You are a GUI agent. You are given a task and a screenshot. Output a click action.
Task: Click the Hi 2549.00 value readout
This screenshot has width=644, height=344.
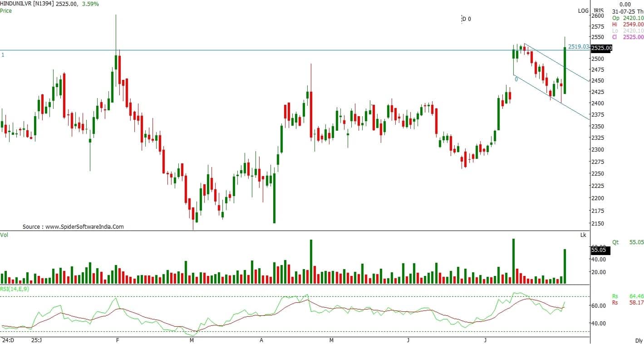click(x=628, y=24)
